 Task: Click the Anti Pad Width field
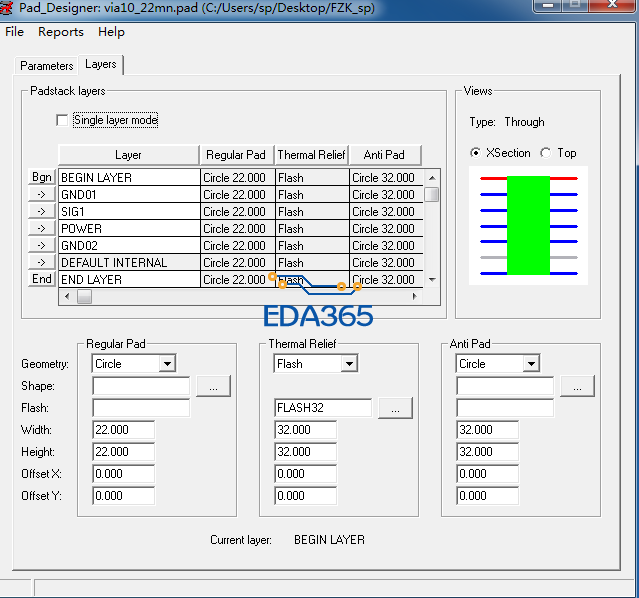pos(487,430)
